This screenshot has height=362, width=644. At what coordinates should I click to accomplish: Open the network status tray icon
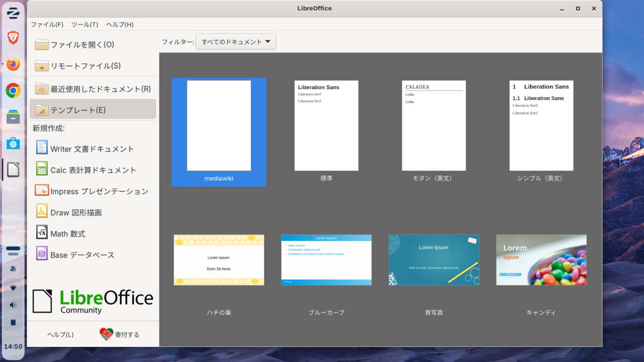click(13, 287)
